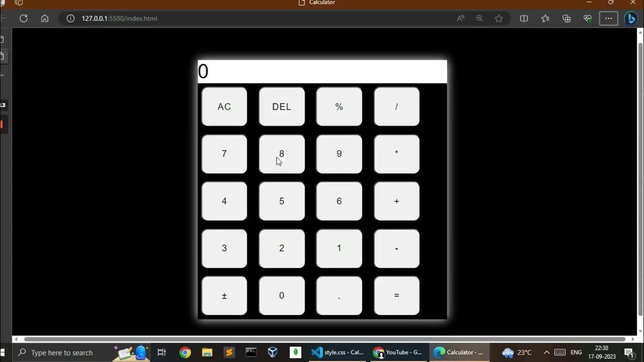Image resolution: width=644 pixels, height=362 pixels.
Task: Open the 3D box app on taskbar
Action: pos(273,352)
